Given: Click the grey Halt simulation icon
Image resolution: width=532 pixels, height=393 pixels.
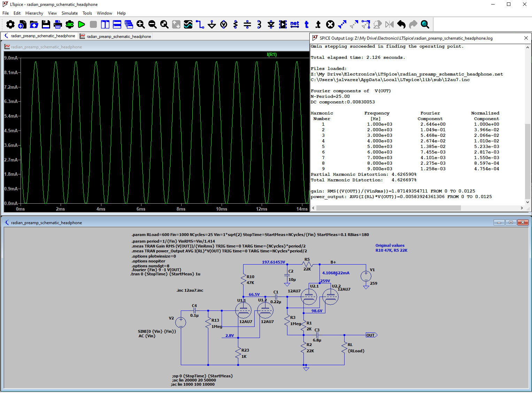Looking at the screenshot, I should point(93,24).
